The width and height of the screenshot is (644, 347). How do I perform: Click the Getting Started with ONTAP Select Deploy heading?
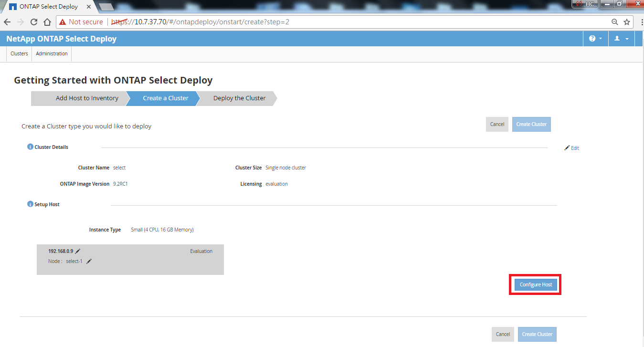tap(113, 80)
